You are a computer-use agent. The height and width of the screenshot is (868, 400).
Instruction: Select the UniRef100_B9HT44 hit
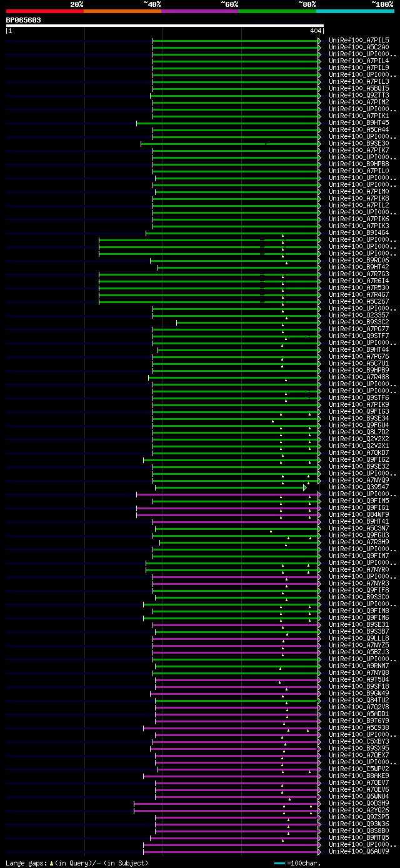click(359, 349)
